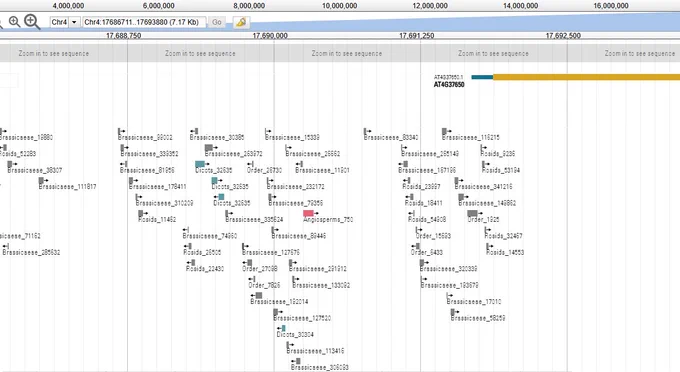Click the Rosids_54908 label

pos(427,219)
